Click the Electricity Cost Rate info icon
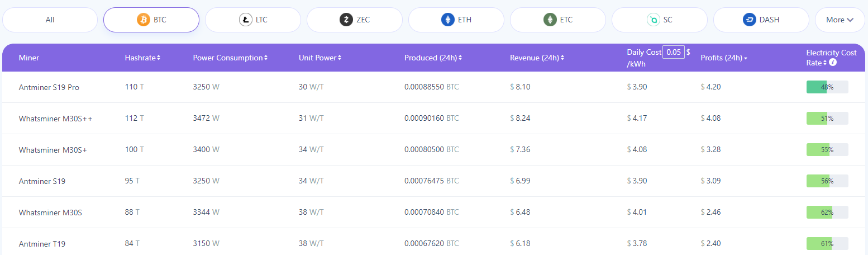Image resolution: width=868 pixels, height=255 pixels. pyautogui.click(x=833, y=63)
